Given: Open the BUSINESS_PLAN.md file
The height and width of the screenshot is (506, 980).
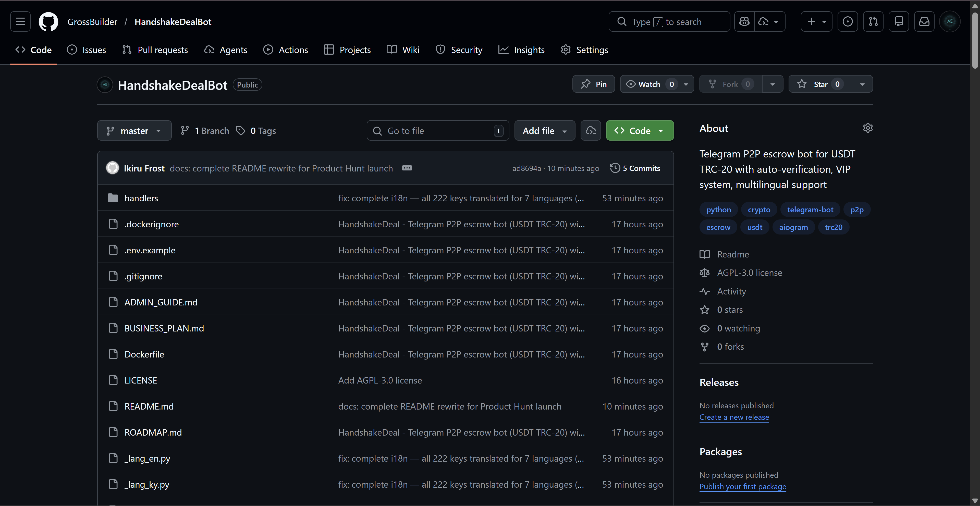Looking at the screenshot, I should [164, 328].
